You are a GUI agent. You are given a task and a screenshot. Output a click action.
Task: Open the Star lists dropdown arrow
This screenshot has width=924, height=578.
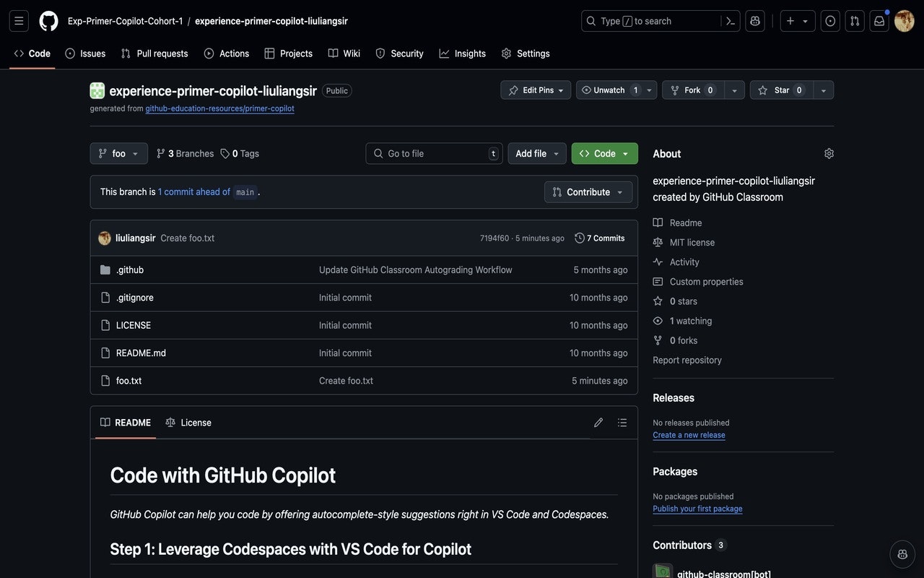pyautogui.click(x=824, y=90)
